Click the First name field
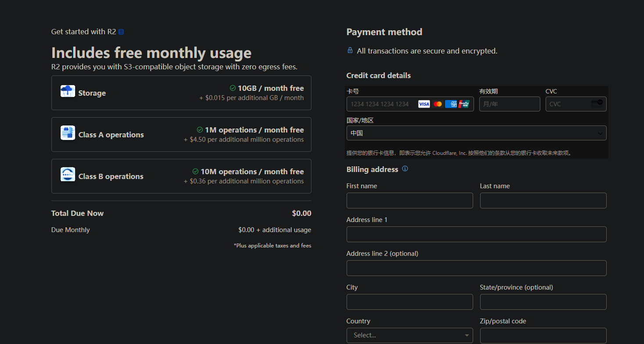644x344 pixels. tap(409, 201)
